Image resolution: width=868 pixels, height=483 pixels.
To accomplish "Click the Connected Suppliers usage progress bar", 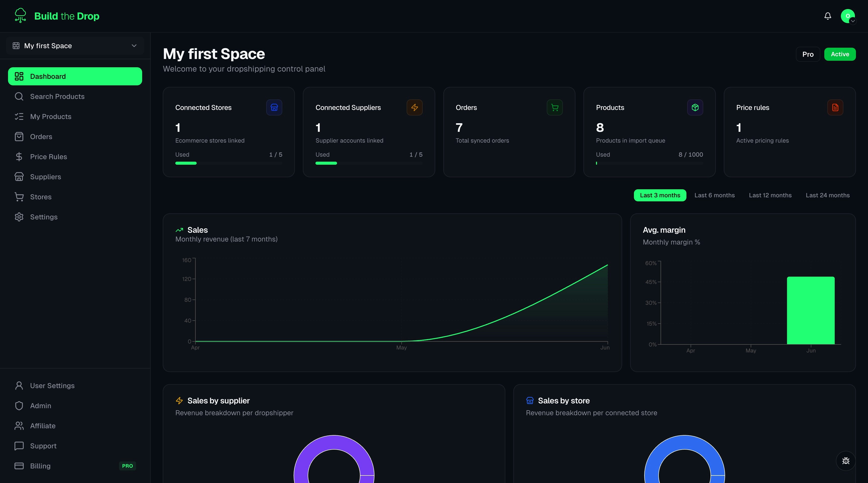I will (x=369, y=163).
